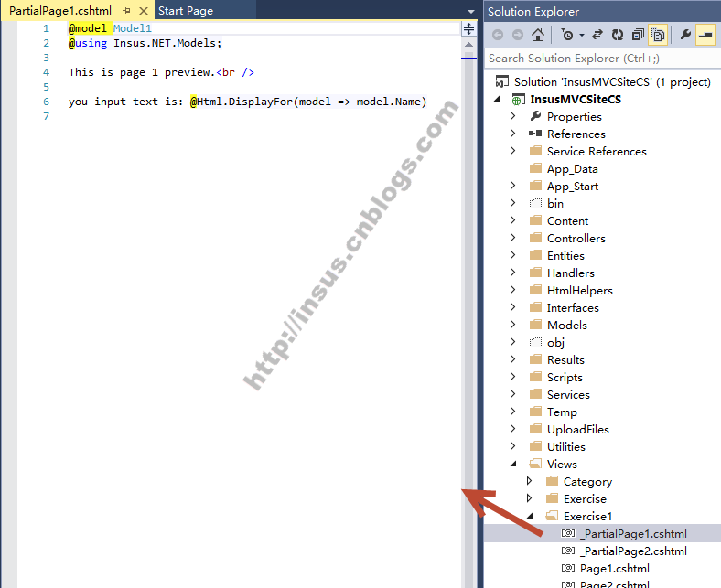
Task: Expand the Utilities folder
Action: click(x=513, y=446)
